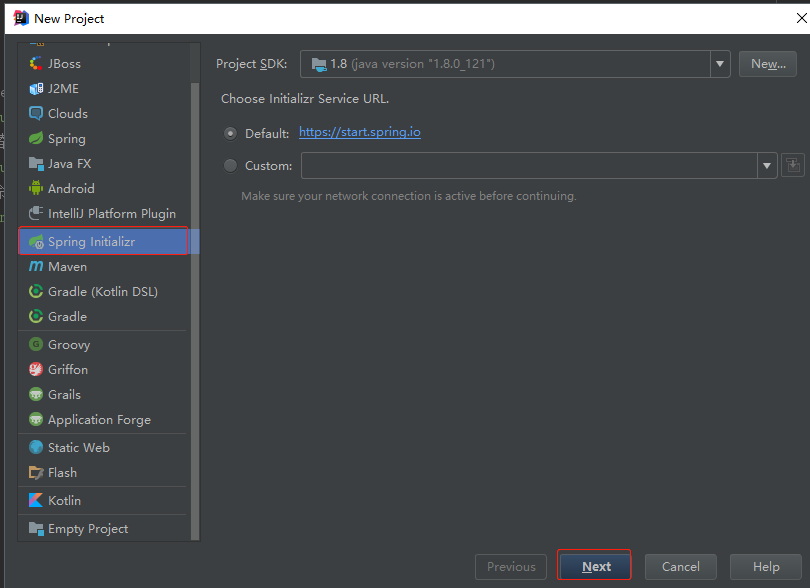Click the J2ME project type icon
Image resolution: width=810 pixels, height=588 pixels.
click(36, 89)
